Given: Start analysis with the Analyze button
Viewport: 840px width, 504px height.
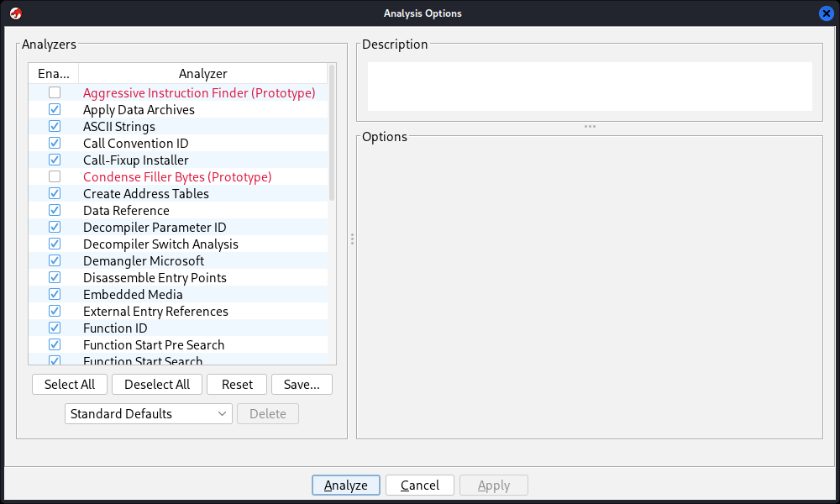Looking at the screenshot, I should tap(346, 486).
